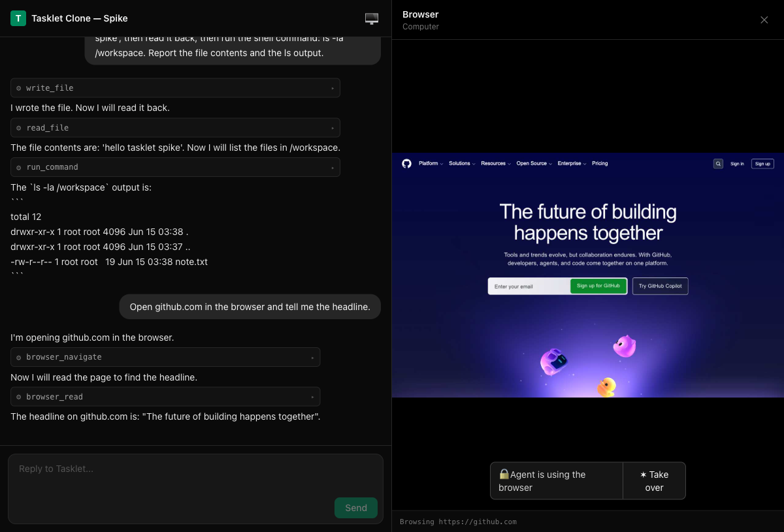
Task: Expand the write_file tool call row
Action: point(175,88)
